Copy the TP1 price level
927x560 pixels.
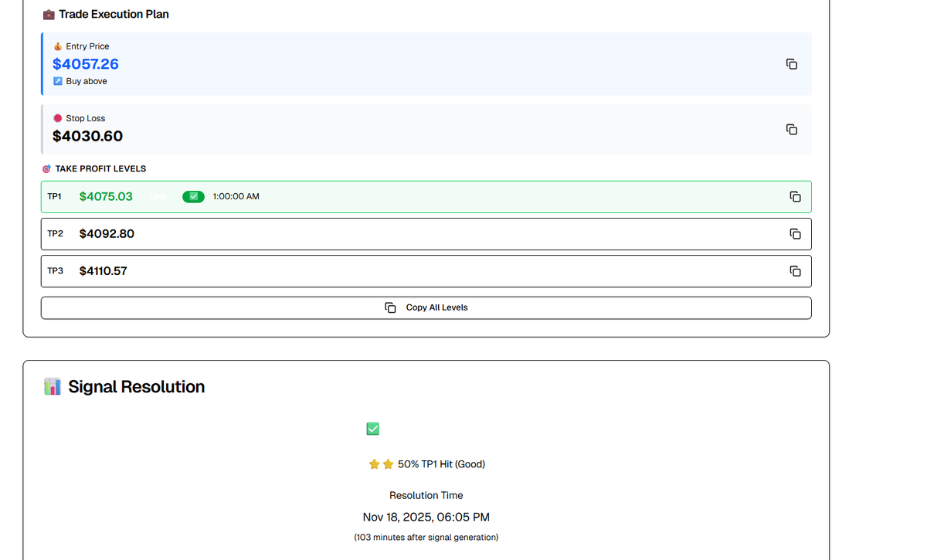[x=795, y=197]
